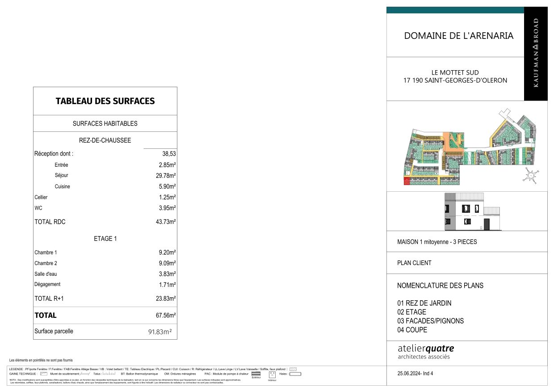Click the date 25.06.2024 Ind 4

pyautogui.click(x=415, y=374)
